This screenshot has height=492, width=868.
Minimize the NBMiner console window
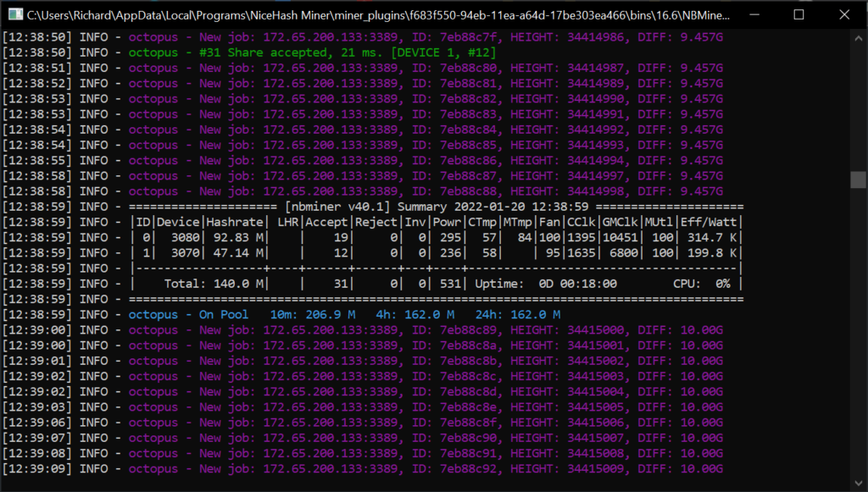pos(754,14)
